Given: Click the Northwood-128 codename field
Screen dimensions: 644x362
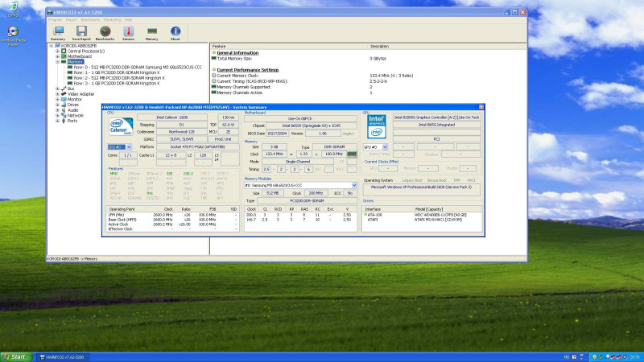Looking at the screenshot, I should [182, 132].
